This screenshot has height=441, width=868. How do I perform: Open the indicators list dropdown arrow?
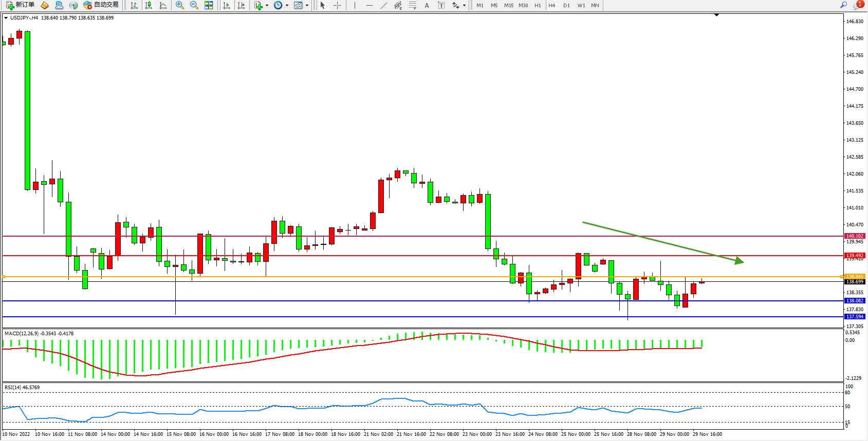267,6
